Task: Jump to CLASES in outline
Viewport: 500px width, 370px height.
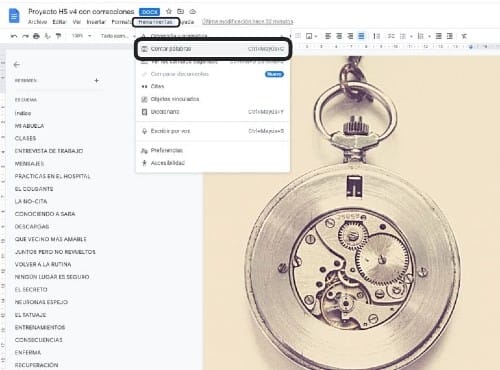Action: point(25,138)
